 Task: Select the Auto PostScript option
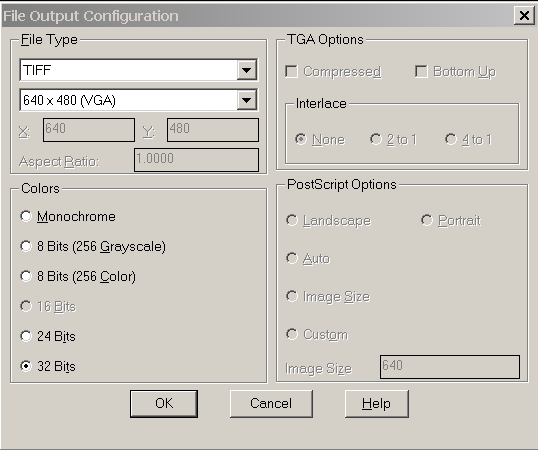point(292,258)
